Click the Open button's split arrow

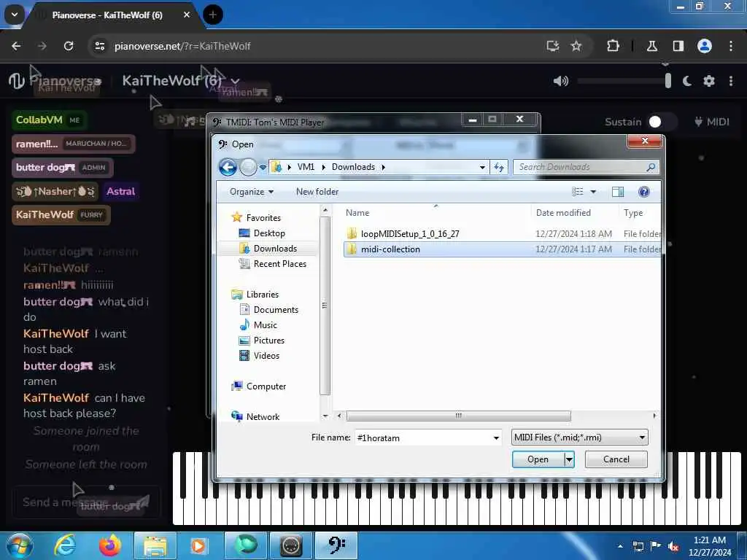pos(569,459)
